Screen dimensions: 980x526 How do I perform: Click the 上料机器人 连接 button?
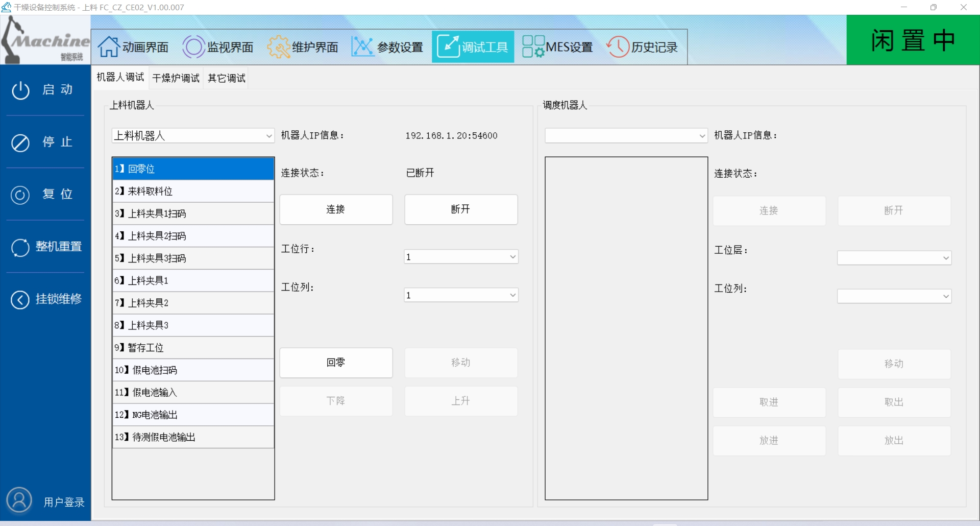(x=336, y=209)
